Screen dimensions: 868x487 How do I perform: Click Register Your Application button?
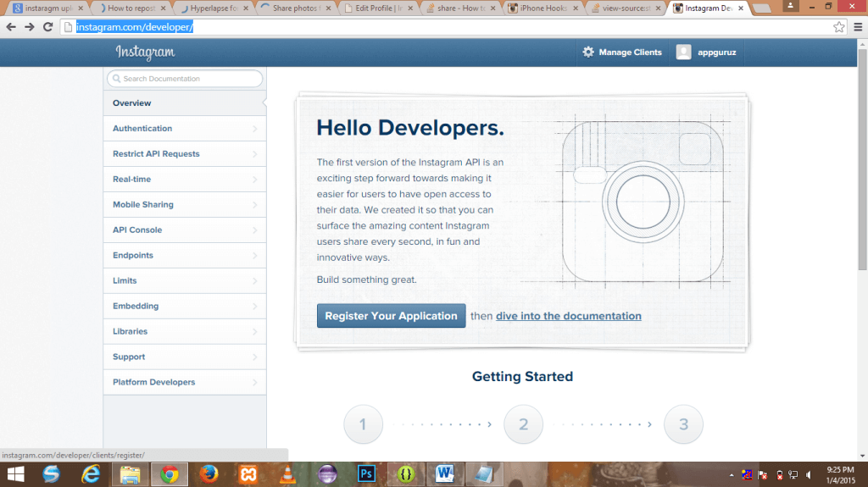click(391, 315)
